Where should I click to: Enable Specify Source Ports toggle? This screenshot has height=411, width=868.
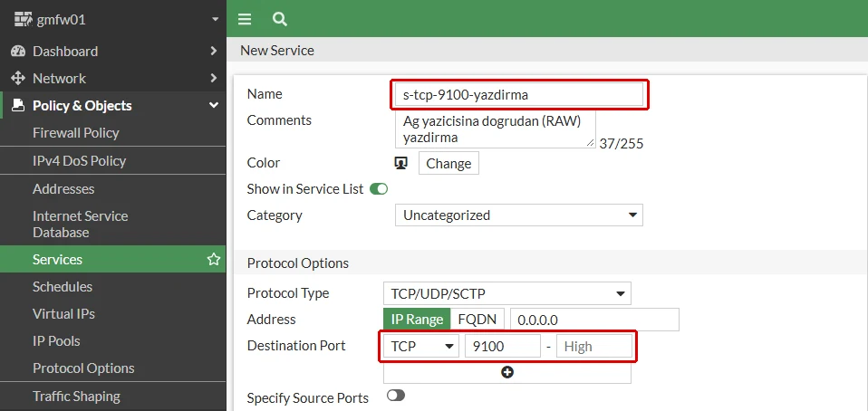[x=396, y=396]
